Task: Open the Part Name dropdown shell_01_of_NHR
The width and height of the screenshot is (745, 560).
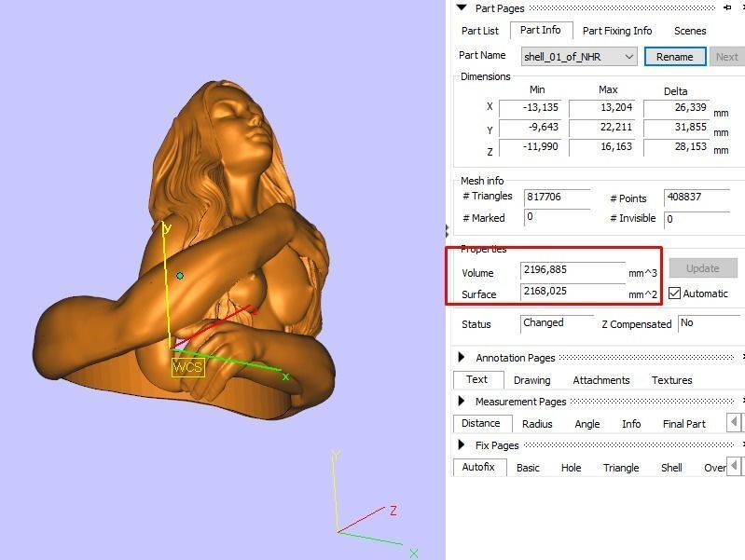Action: (x=579, y=57)
